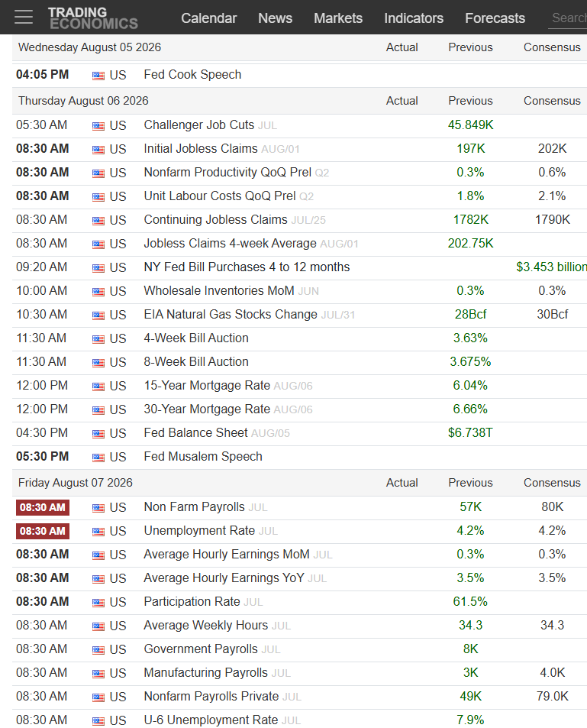The image size is (587, 728).
Task: Open Fed Balance Sheet link
Action: click(x=196, y=432)
